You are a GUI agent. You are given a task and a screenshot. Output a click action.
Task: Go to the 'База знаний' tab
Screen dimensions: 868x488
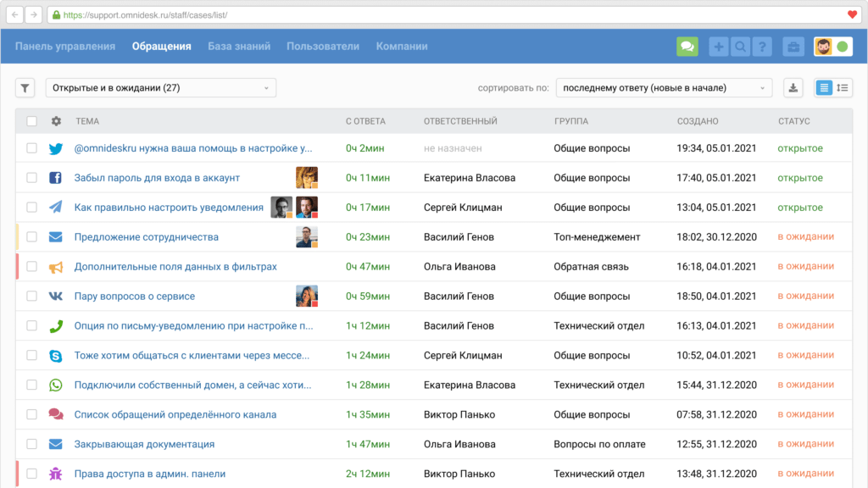click(x=239, y=47)
